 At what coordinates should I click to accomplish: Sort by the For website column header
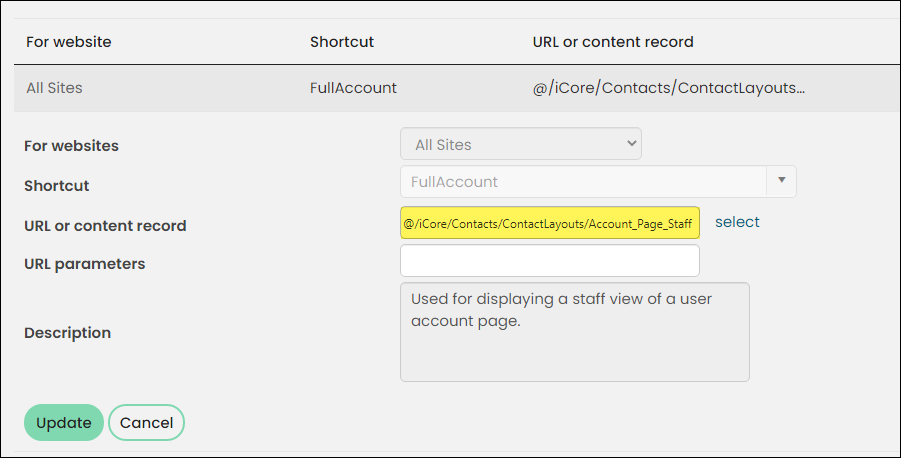[68, 42]
